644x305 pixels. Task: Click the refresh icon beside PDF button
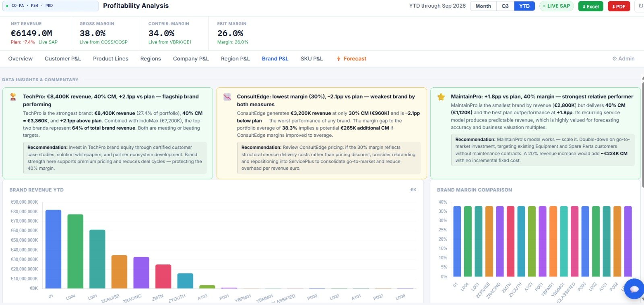tap(640, 6)
